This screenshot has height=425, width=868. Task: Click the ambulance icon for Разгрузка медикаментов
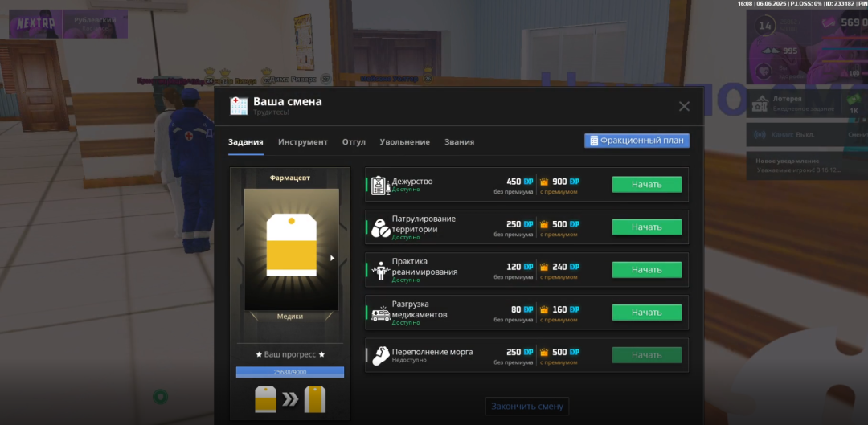coord(380,313)
